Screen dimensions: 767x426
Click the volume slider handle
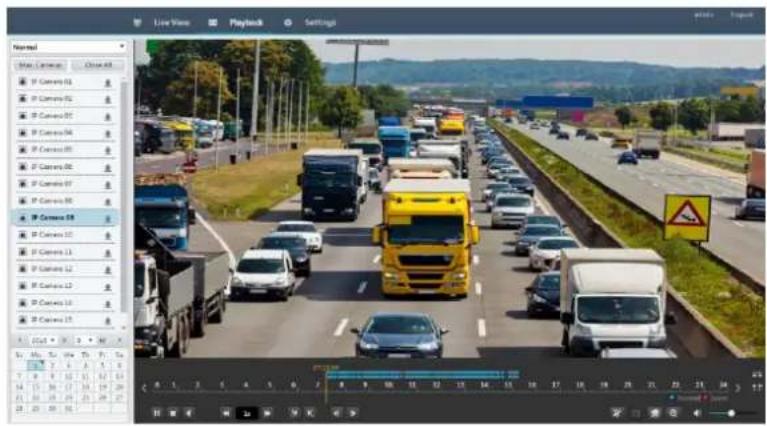731,413
